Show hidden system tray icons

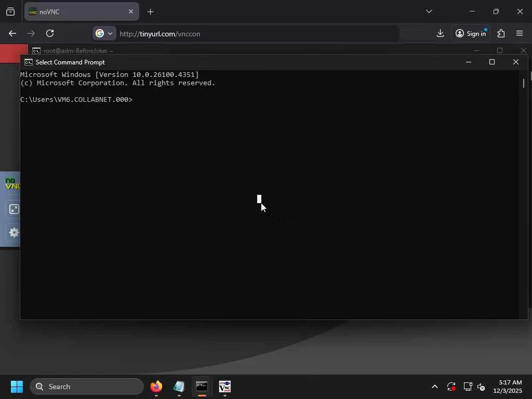pyautogui.click(x=435, y=387)
